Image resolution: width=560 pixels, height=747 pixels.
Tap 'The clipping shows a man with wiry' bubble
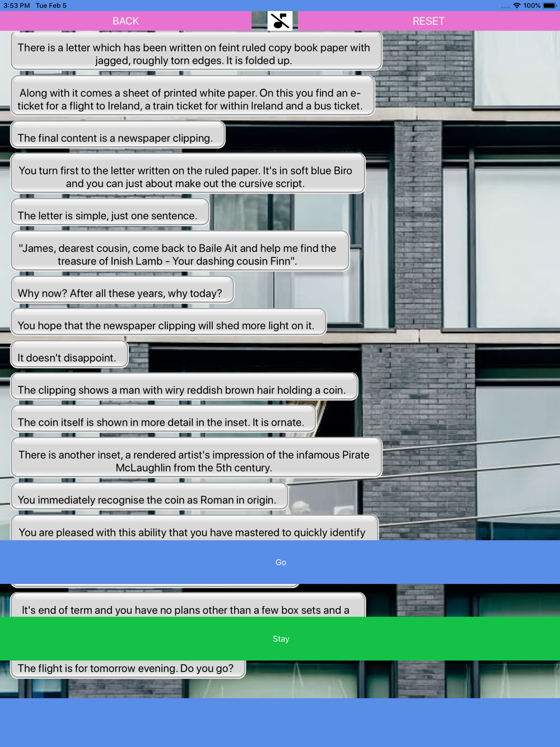pyautogui.click(x=184, y=387)
